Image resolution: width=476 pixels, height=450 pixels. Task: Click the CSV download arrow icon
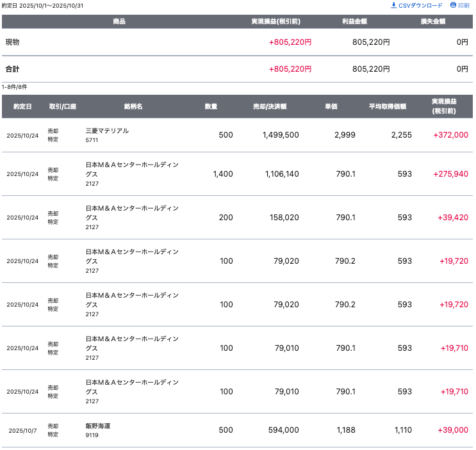click(394, 5)
